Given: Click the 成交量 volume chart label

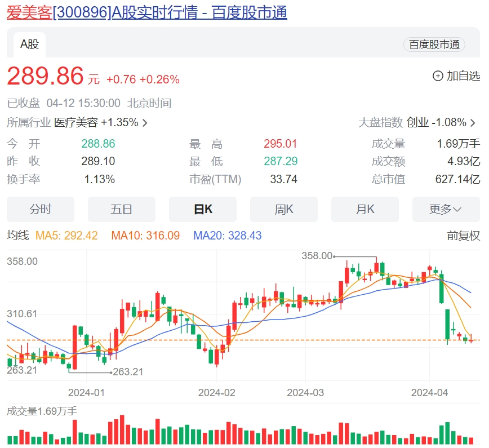Looking at the screenshot, I should tap(42, 411).
